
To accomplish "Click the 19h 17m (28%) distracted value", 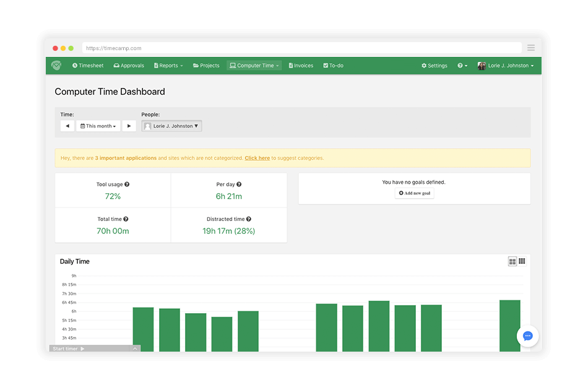I will (229, 231).
